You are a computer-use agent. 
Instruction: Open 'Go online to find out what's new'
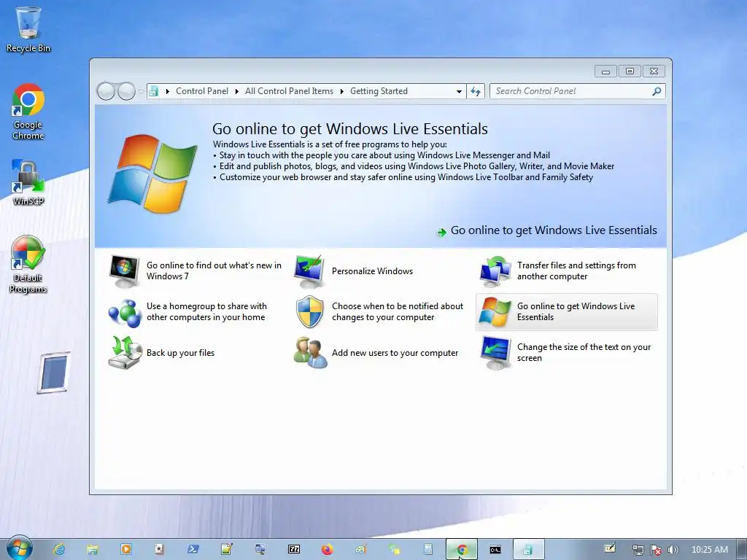tap(214, 271)
